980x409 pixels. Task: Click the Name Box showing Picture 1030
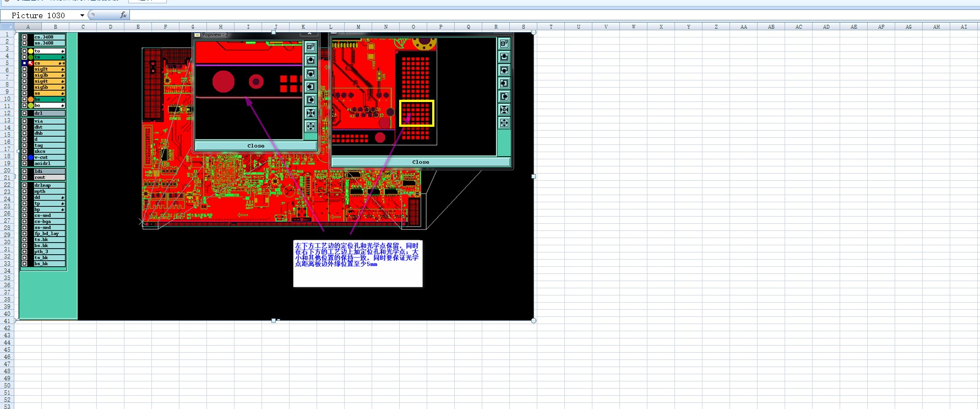tap(43, 15)
